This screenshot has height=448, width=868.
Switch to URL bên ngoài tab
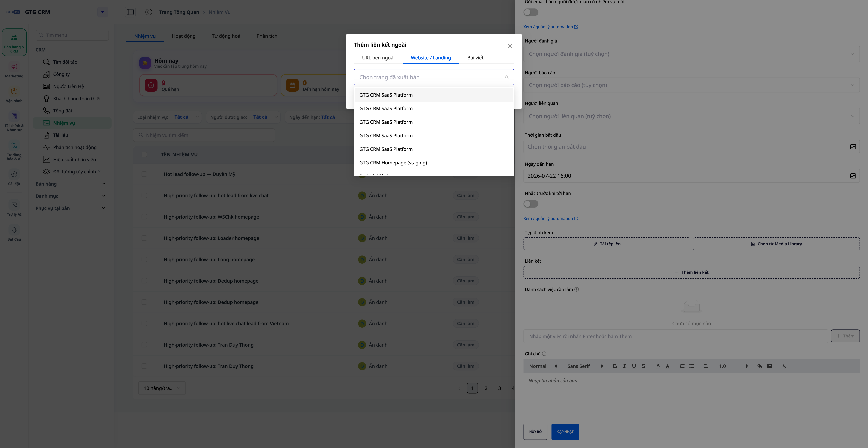[378, 58]
